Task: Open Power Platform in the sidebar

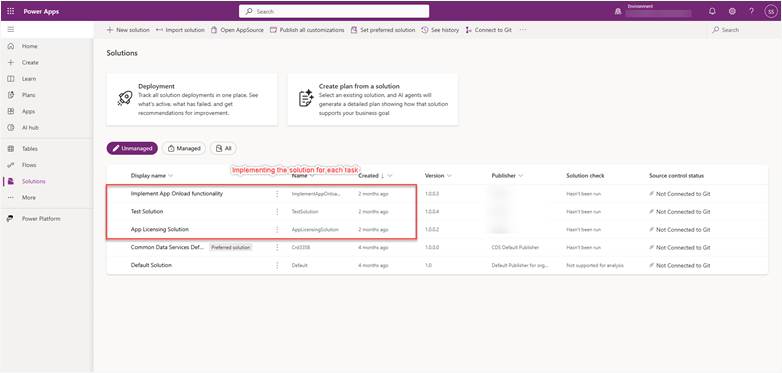Action: coord(41,218)
